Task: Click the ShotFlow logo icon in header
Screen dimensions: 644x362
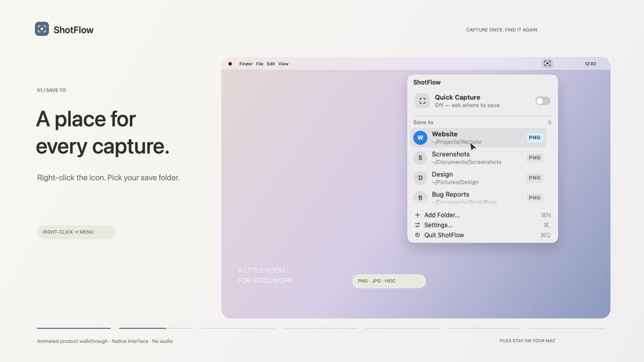Action: click(x=42, y=29)
